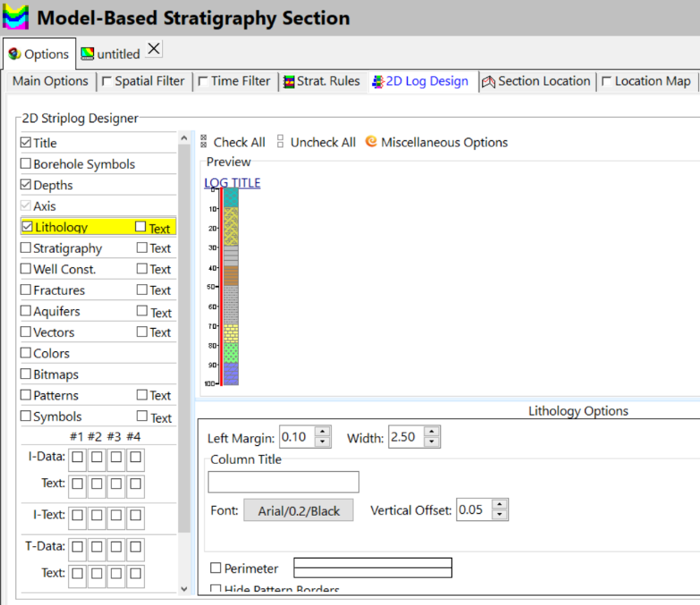Viewport: 700px width, 605px height.
Task: Increase the Left Margin value
Action: click(x=323, y=433)
